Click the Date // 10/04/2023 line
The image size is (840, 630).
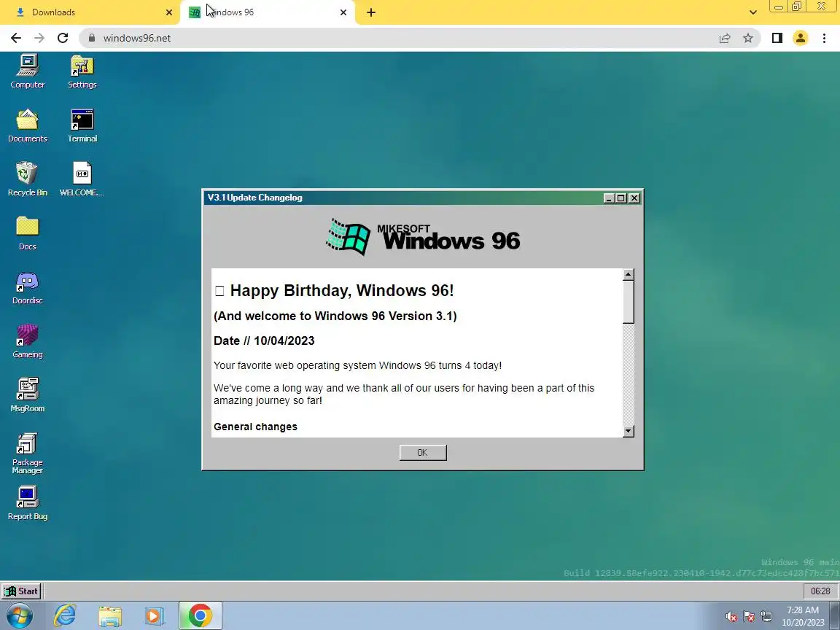coord(264,341)
